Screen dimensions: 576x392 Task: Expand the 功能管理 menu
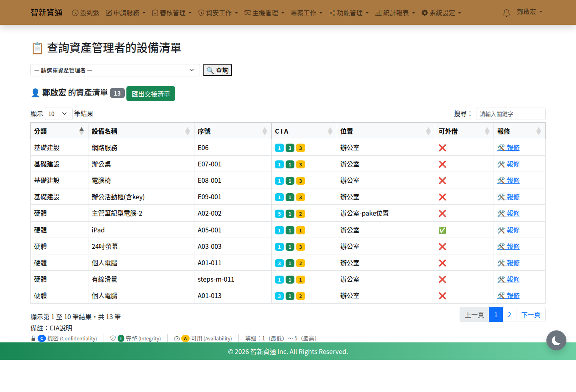click(349, 13)
